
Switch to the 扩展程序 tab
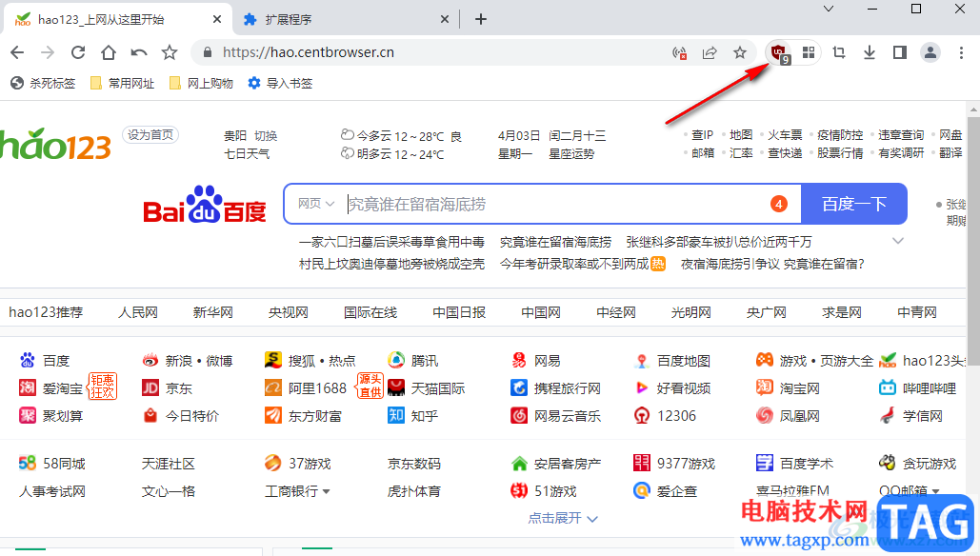[347, 19]
